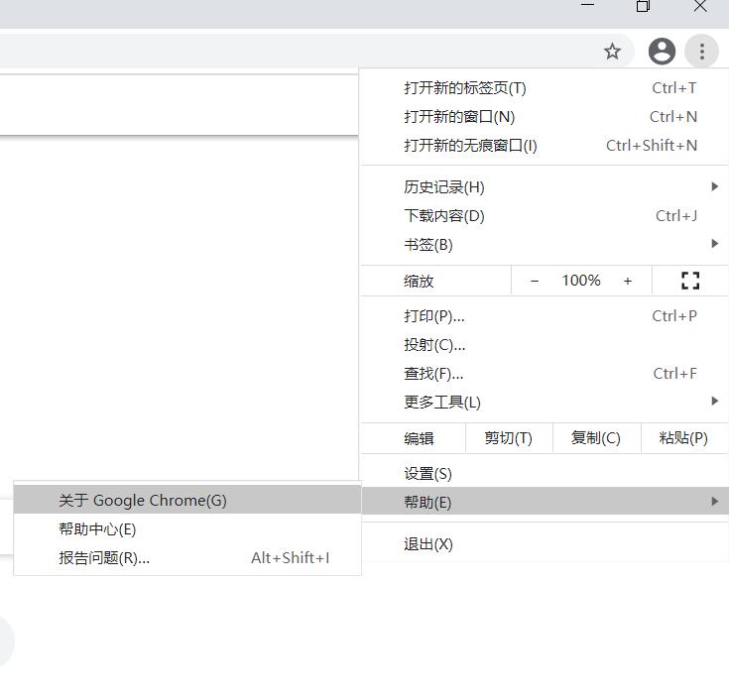Select 关于 Google Chrome(G)
Viewport: 729px width, 700px height.
pos(187,500)
